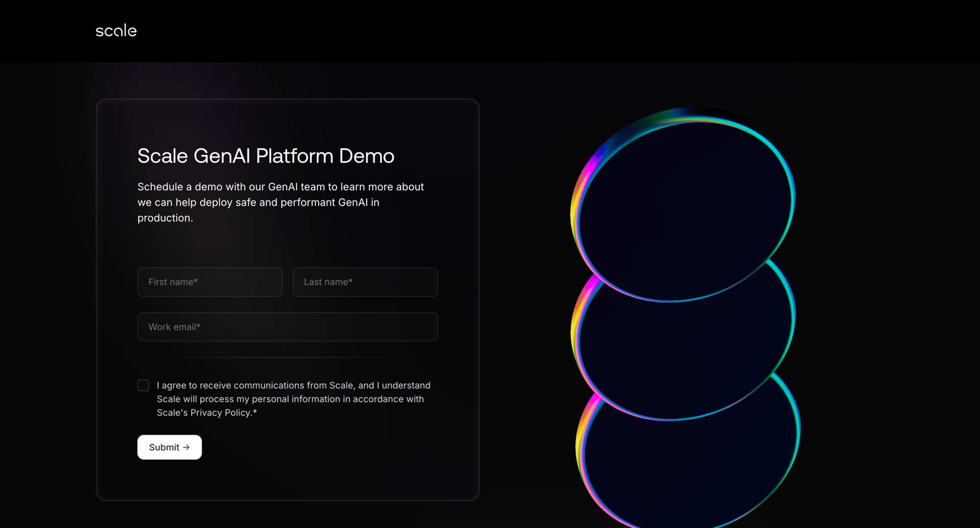The image size is (980, 528).
Task: Click the 'Schedule a demo with our GenAI team' paragraph
Action: (x=281, y=202)
